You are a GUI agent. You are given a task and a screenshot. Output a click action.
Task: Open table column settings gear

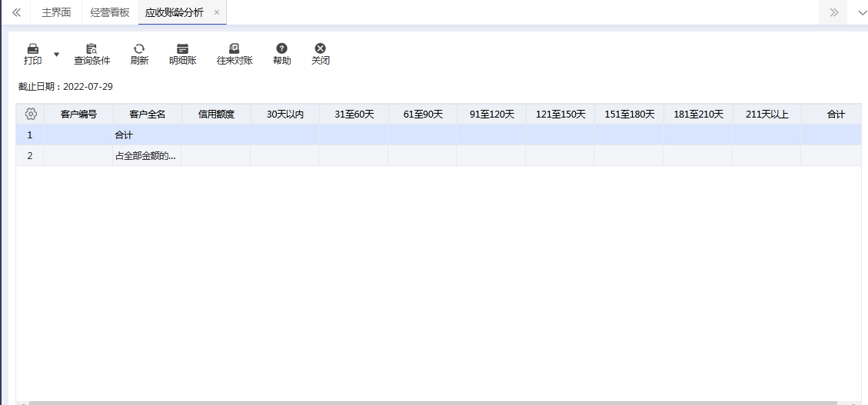(31, 114)
